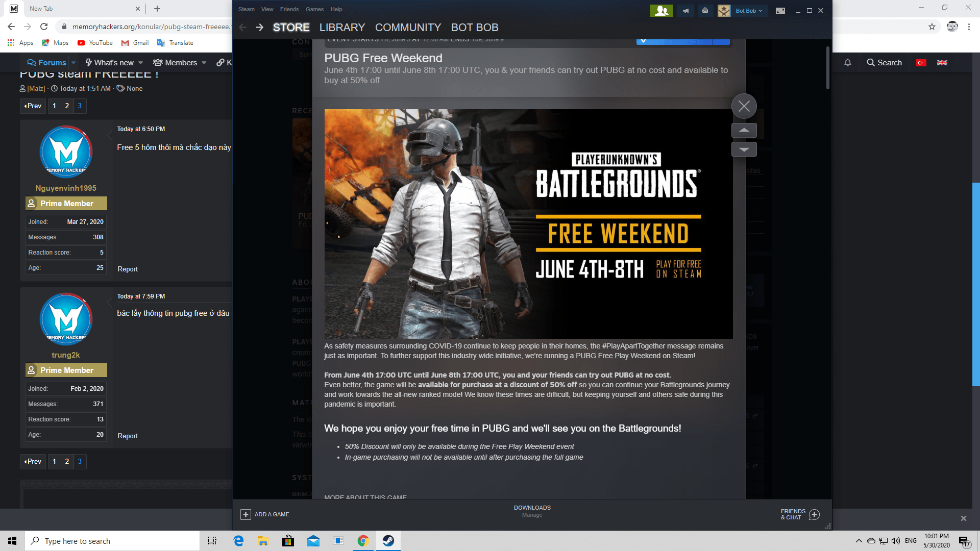Open the Bot Bob account dropdown
The image size is (980, 551).
tap(749, 11)
